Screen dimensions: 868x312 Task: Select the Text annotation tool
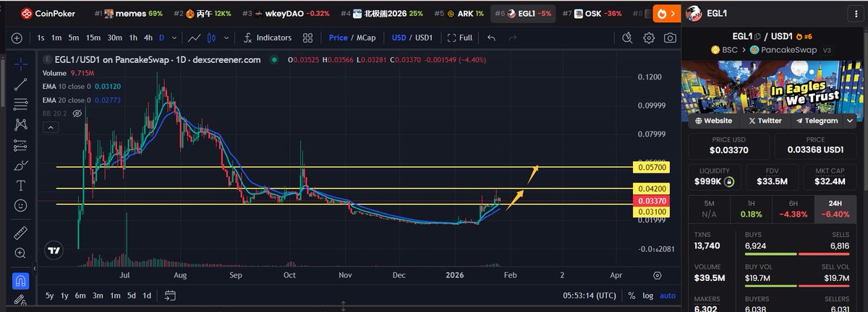pos(20,186)
